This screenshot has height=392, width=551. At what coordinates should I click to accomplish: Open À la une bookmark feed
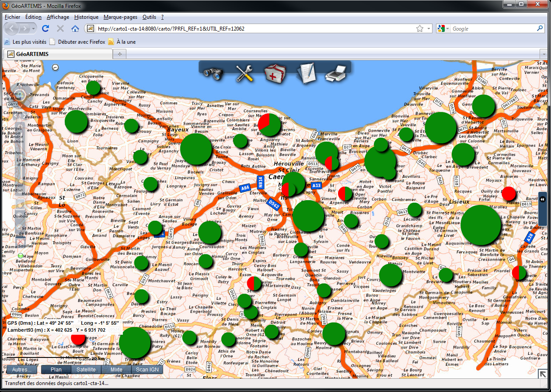pos(122,42)
